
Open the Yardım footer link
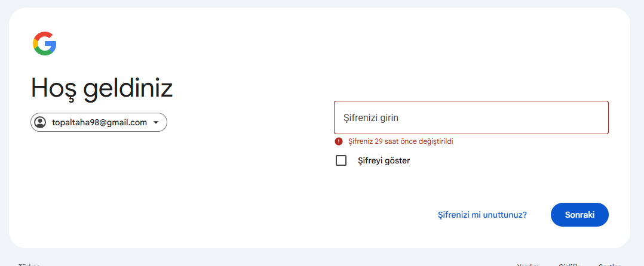(x=528, y=265)
